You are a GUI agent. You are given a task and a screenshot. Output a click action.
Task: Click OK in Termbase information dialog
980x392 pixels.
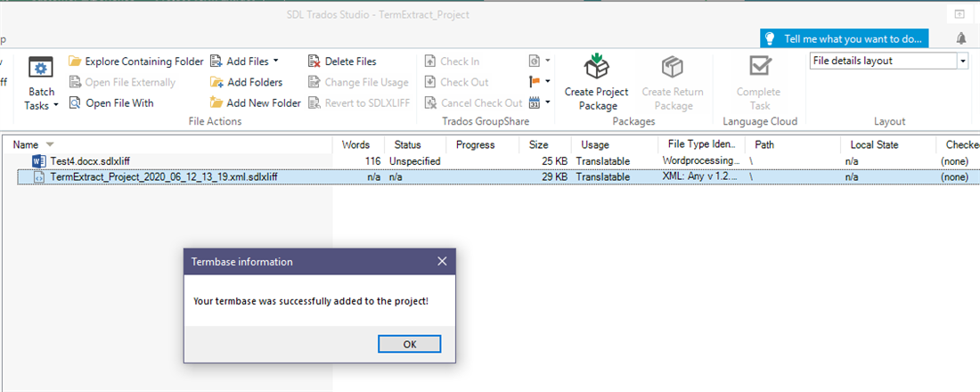[410, 344]
